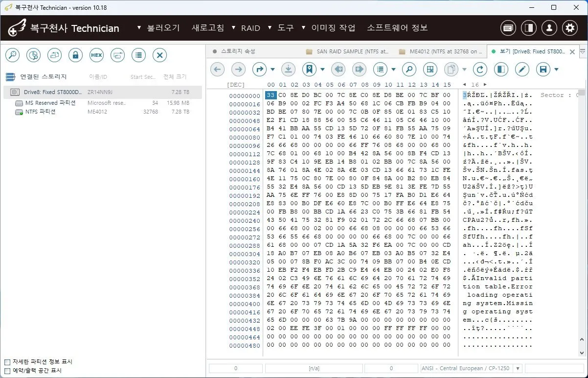
Task: Select Drive8: Fixed ST8000D storage row
Action: pyautogui.click(x=102, y=92)
